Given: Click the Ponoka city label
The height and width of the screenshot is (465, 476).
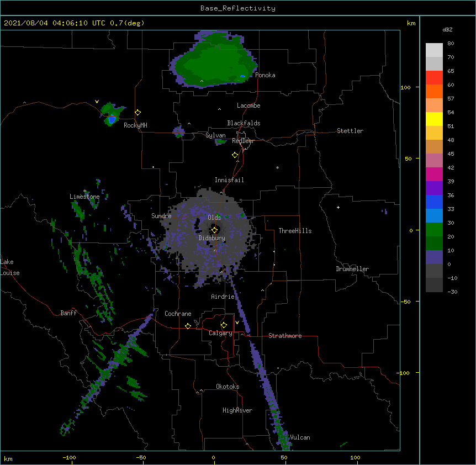Looking at the screenshot, I should point(265,75).
